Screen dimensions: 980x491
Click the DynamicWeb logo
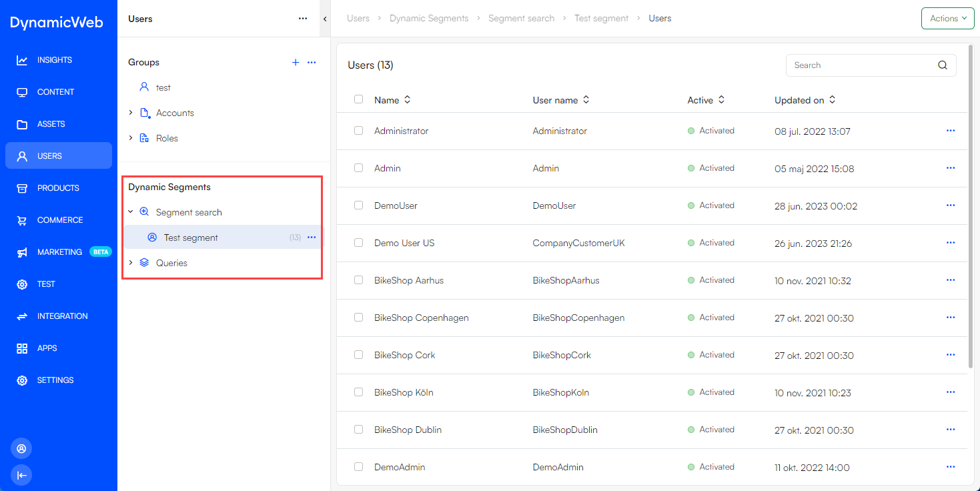click(x=57, y=23)
